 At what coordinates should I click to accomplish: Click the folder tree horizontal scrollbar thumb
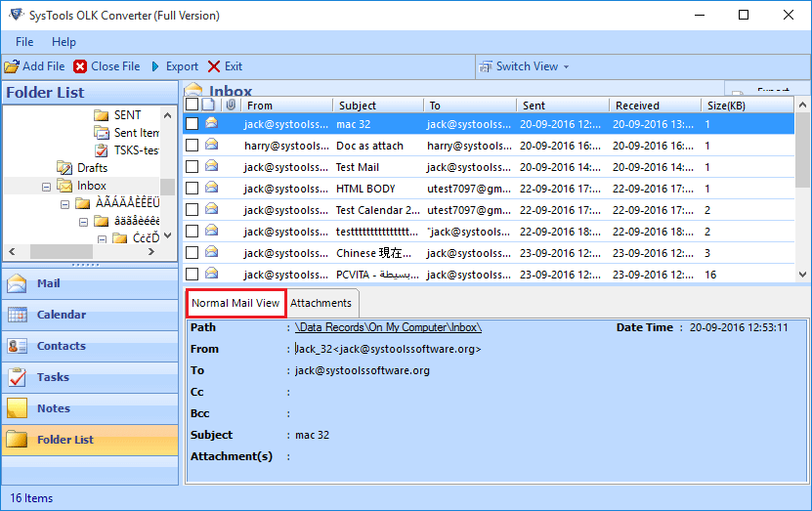tap(62, 252)
